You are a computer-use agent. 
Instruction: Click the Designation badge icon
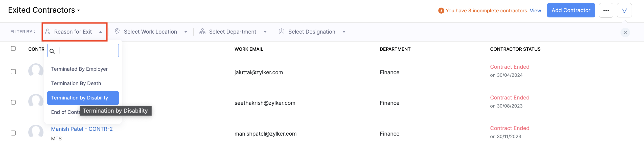(x=281, y=32)
